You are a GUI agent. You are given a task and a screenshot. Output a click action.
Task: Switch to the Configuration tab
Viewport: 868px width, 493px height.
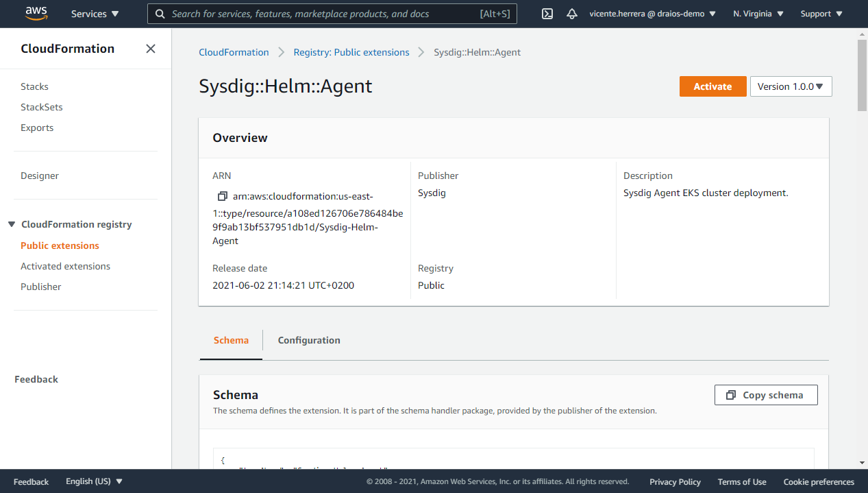click(309, 340)
